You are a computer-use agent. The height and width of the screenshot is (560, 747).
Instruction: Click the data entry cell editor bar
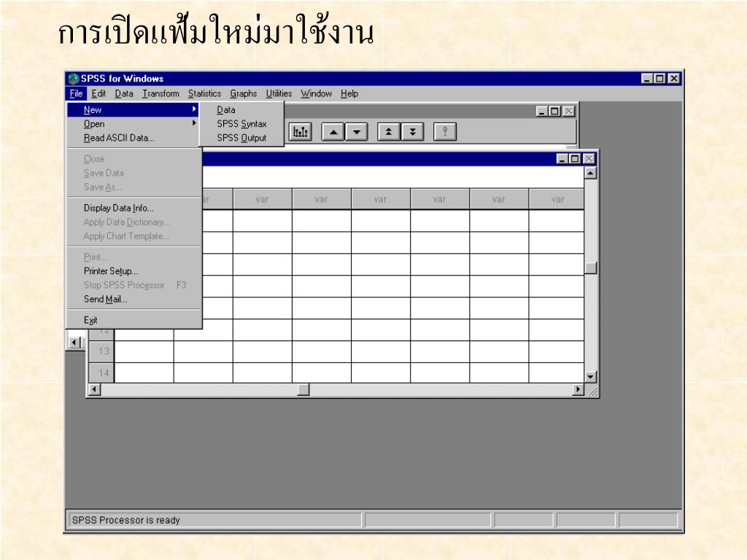393,177
